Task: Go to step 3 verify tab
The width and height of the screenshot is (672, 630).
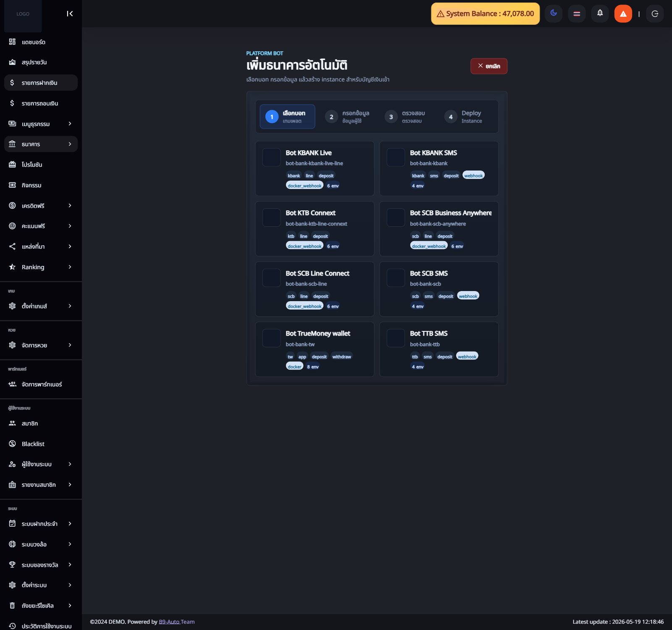Action: [407, 116]
